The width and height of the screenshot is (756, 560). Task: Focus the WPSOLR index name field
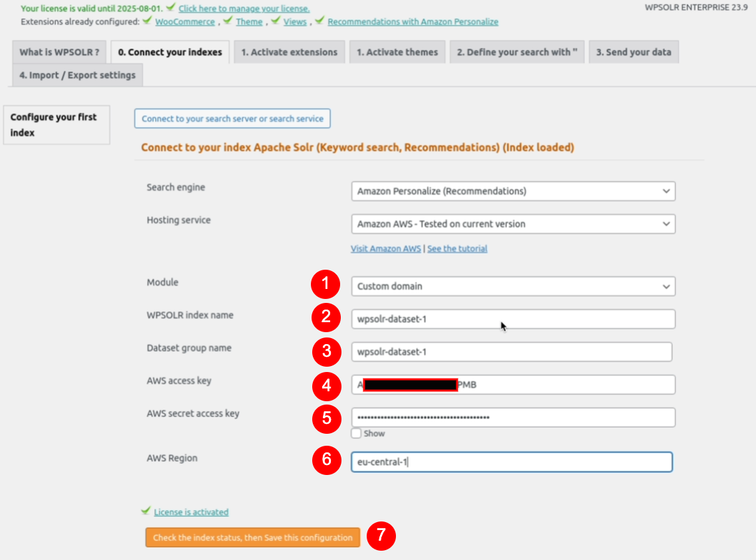click(x=513, y=319)
